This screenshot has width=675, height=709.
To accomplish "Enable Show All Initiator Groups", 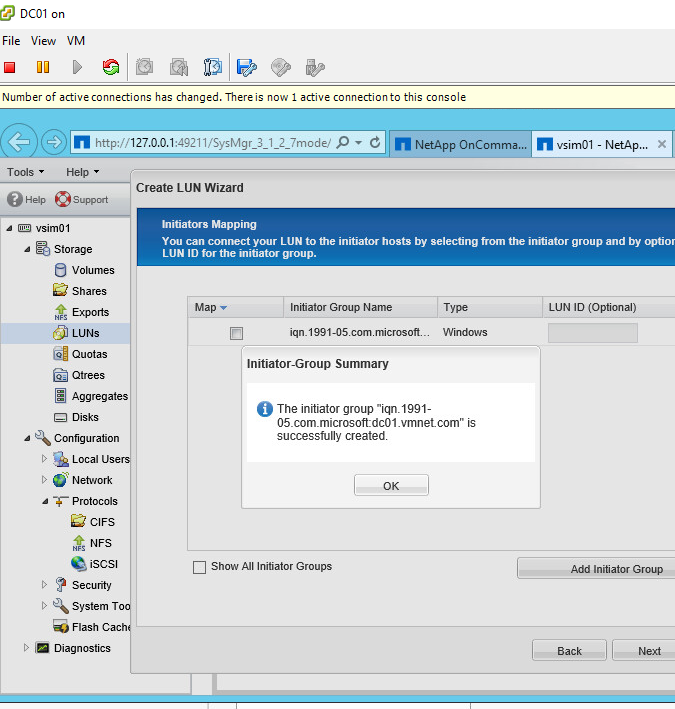I will click(x=199, y=567).
